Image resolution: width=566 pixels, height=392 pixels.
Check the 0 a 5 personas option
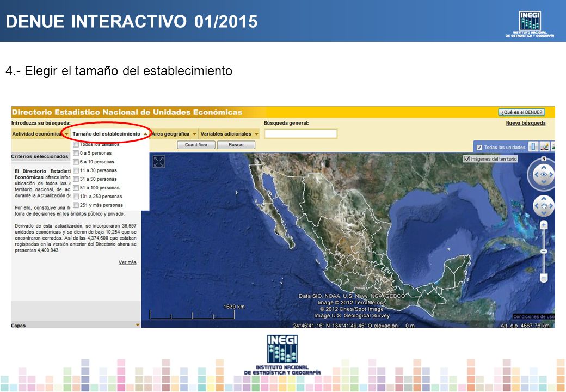pos(76,153)
